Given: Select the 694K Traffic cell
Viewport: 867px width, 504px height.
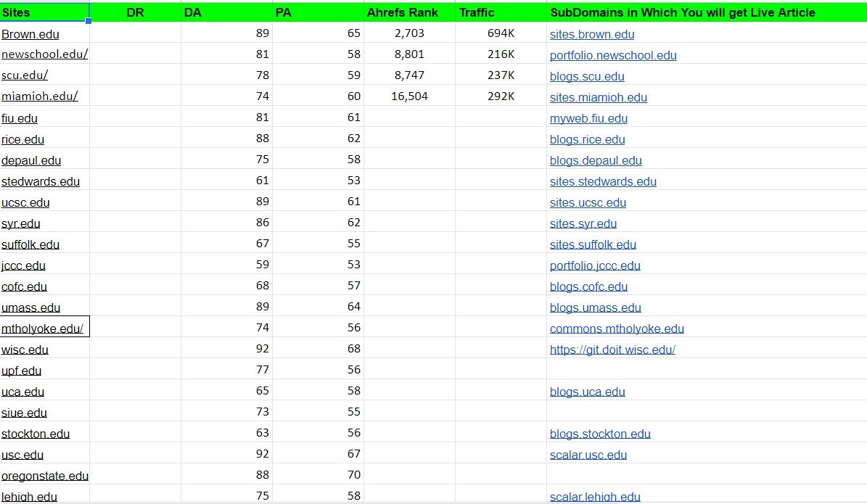Looking at the screenshot, I should pyautogui.click(x=501, y=33).
